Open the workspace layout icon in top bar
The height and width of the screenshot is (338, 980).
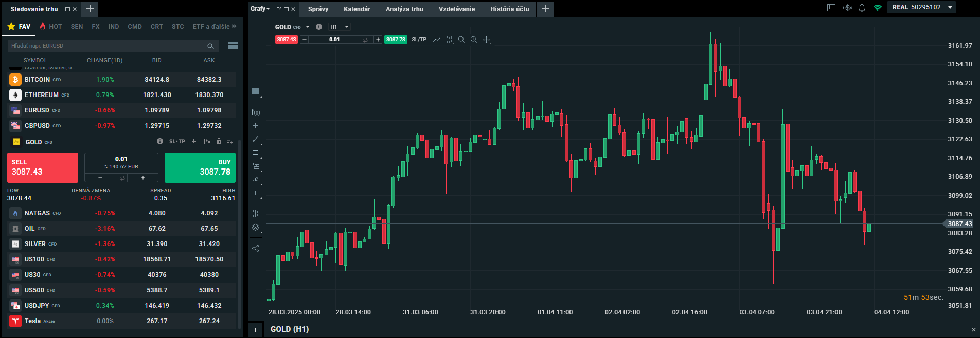coord(831,8)
